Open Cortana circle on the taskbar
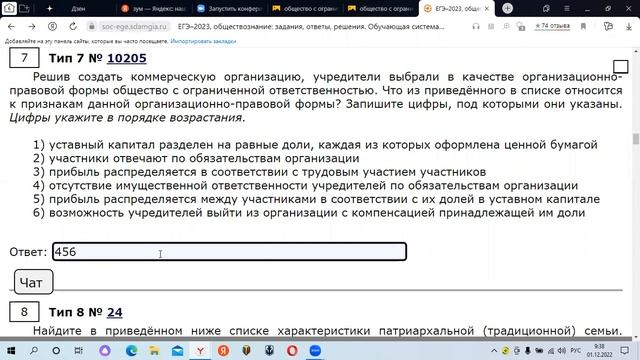The image size is (640, 360). (x=56, y=351)
